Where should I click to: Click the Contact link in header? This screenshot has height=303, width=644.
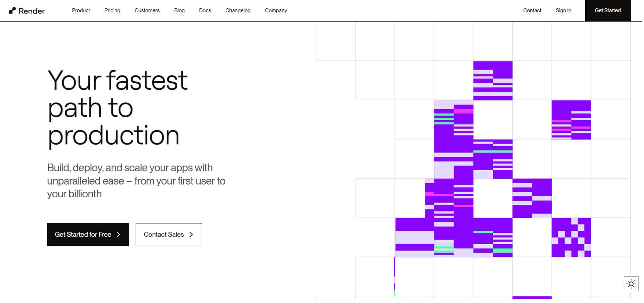click(x=532, y=10)
